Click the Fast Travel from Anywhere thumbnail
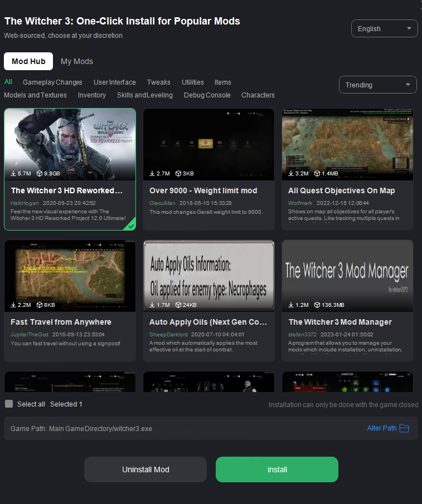The width and height of the screenshot is (422, 504). point(70,276)
